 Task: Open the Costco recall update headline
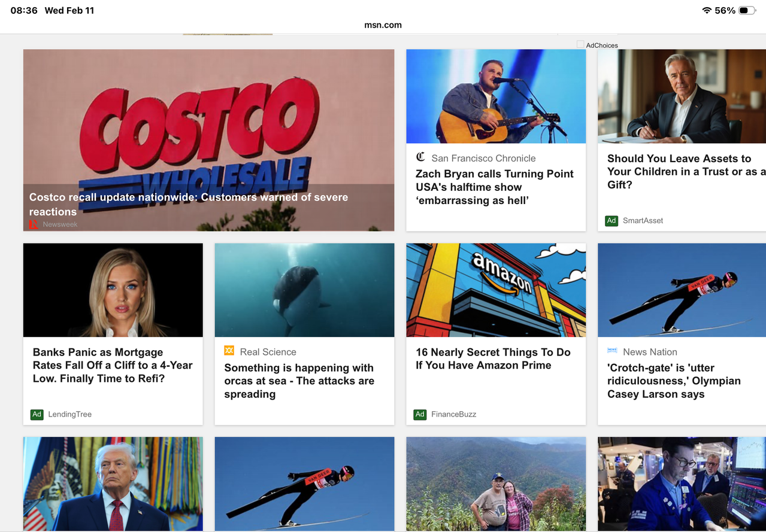tap(189, 204)
